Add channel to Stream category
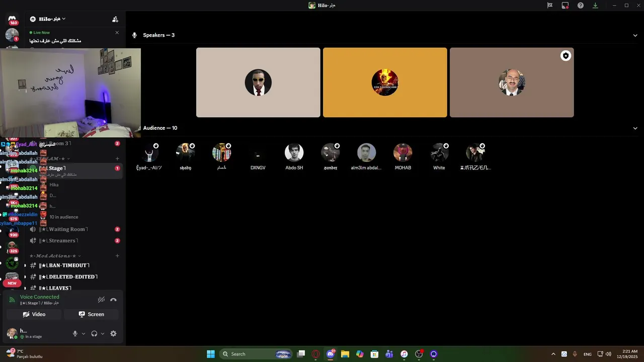Screen dimensions: 644x362 [x=117, y=159]
